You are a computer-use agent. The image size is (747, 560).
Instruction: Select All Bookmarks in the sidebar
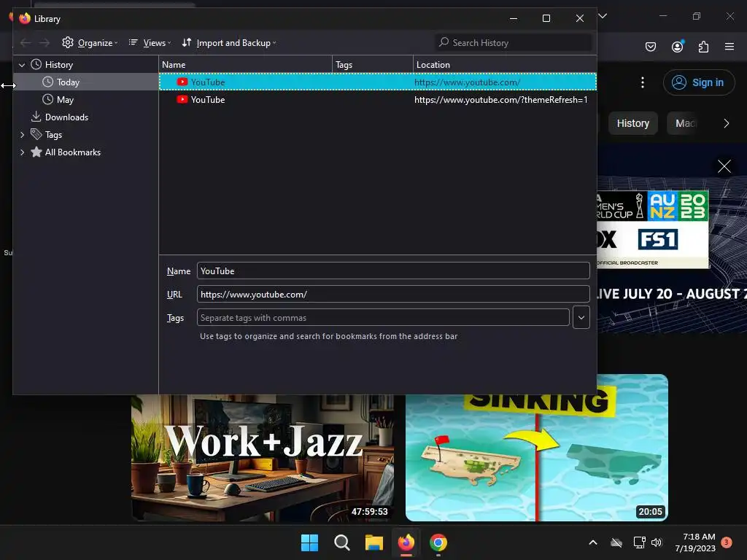(x=72, y=152)
